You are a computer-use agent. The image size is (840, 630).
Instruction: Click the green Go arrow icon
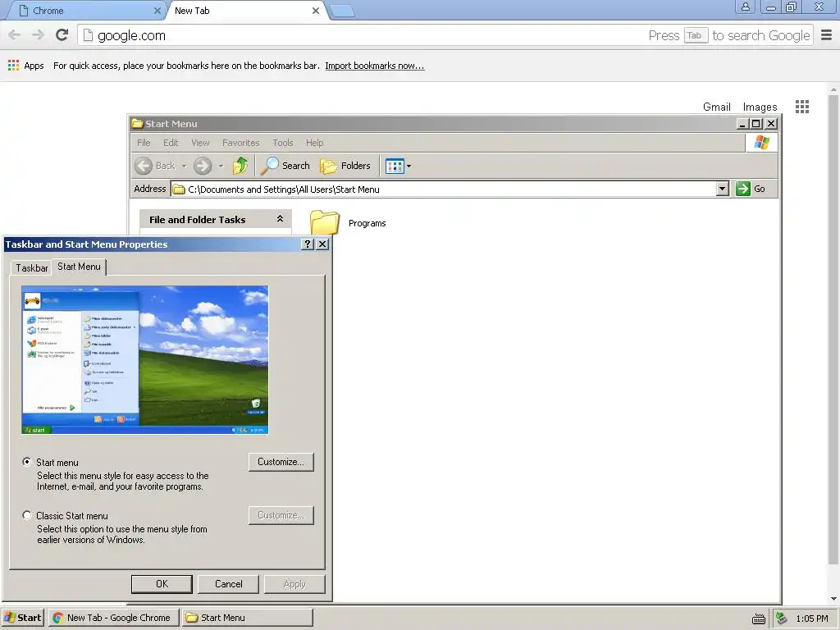(x=743, y=189)
